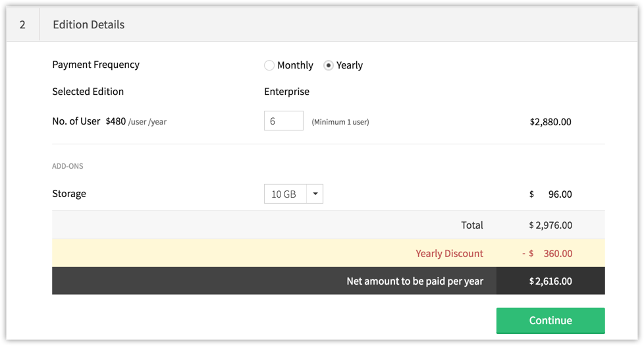Click the Net amount to be paid label
Screen dimensions: 644x346
(415, 281)
